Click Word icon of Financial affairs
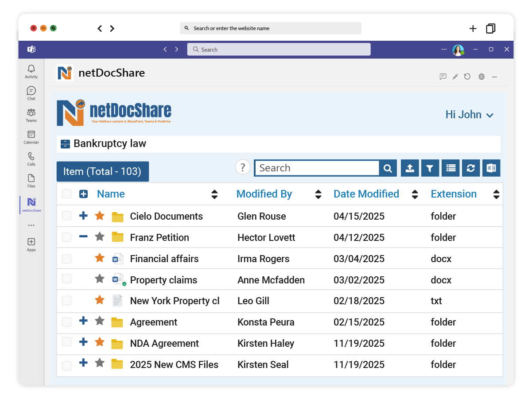 pyautogui.click(x=117, y=259)
